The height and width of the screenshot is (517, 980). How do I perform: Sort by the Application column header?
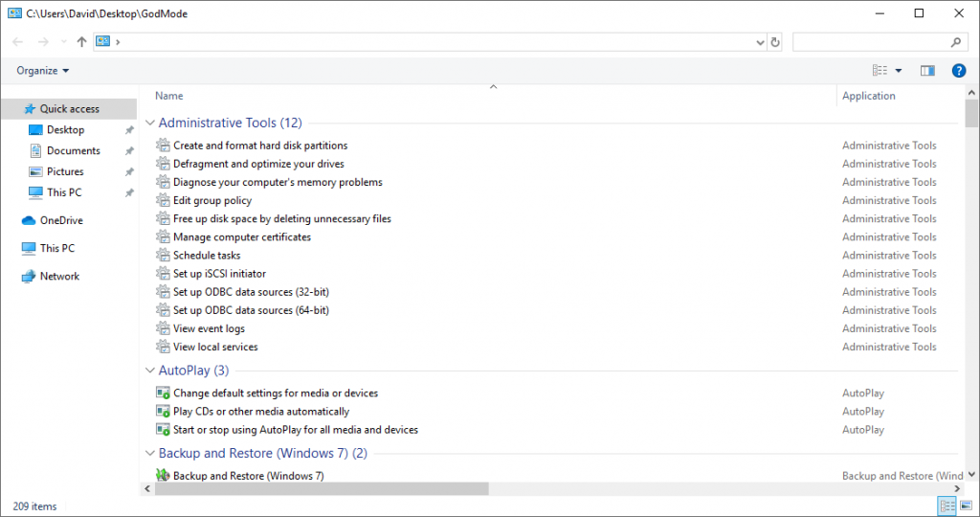click(x=868, y=96)
